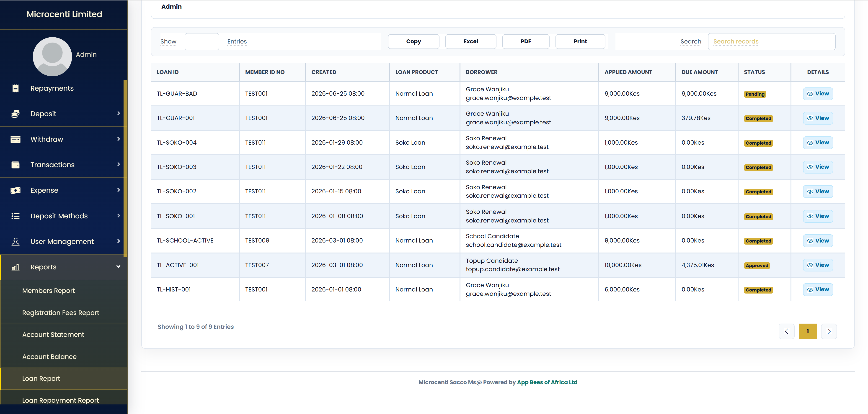Click the 379.78Kes due amount
Screen dimensions: 868x414
click(x=696, y=118)
